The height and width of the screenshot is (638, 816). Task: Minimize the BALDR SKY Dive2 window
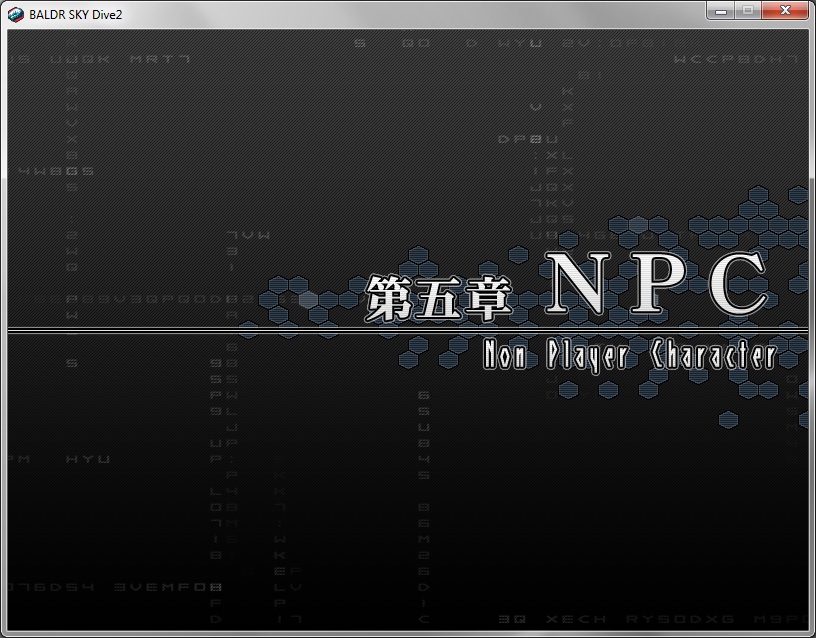721,10
